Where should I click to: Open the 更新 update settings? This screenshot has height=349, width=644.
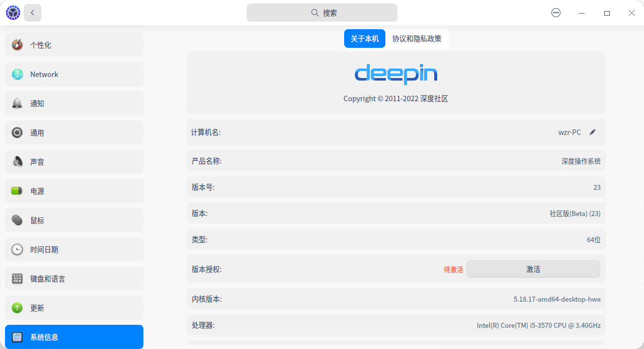click(x=38, y=308)
